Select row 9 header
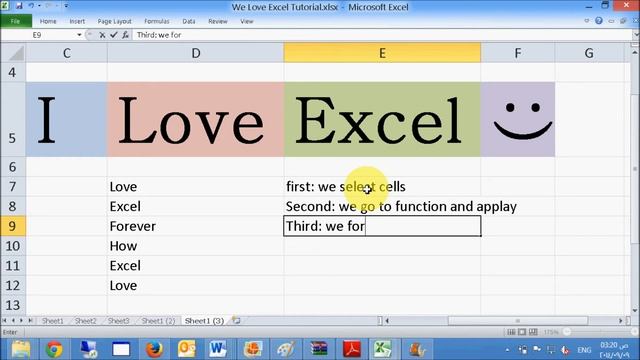The width and height of the screenshot is (640, 360). pyautogui.click(x=13, y=226)
